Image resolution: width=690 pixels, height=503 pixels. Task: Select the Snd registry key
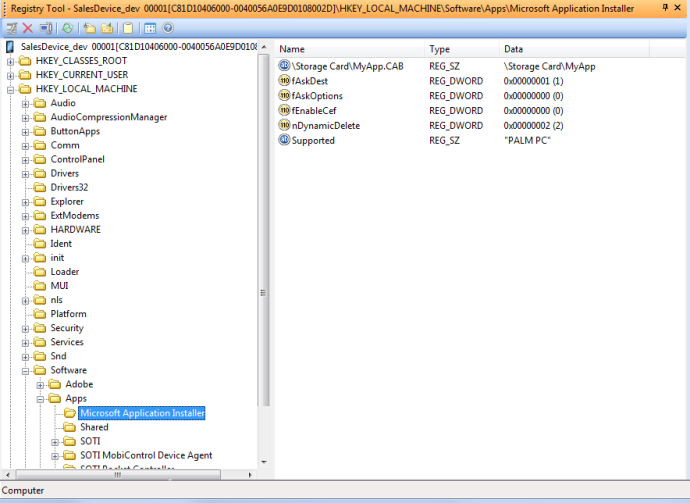click(58, 356)
